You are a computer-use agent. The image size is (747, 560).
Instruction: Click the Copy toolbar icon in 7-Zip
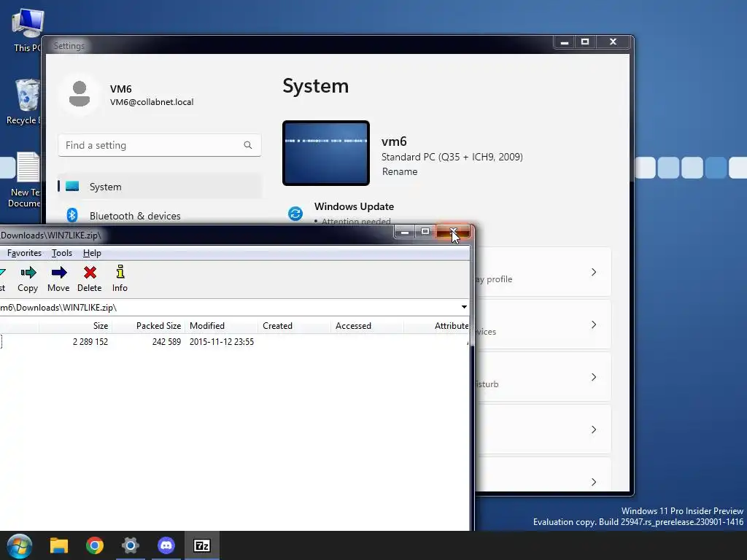[28, 273]
